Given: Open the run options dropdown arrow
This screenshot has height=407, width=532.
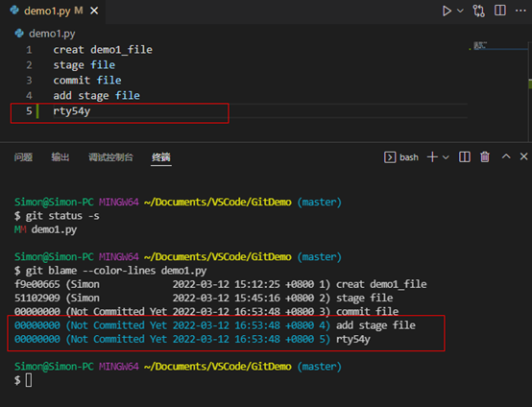Looking at the screenshot, I should click(460, 11).
